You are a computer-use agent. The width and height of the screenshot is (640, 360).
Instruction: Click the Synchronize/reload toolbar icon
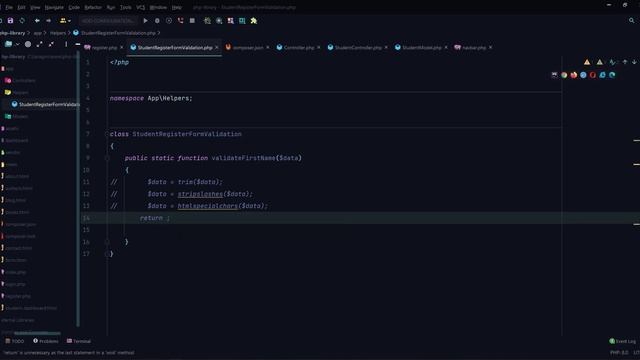coord(22,20)
